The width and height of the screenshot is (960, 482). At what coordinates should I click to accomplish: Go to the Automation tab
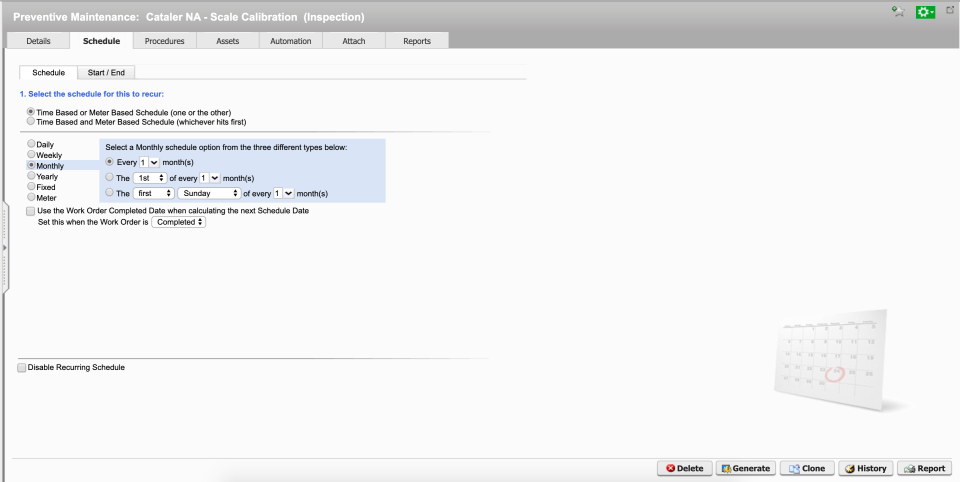[x=291, y=41]
